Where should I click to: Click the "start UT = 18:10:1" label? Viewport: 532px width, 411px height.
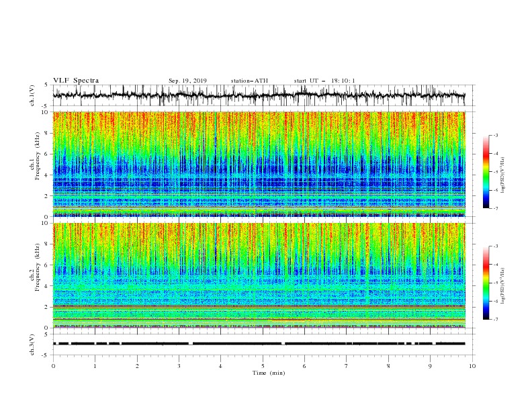[x=324, y=81]
